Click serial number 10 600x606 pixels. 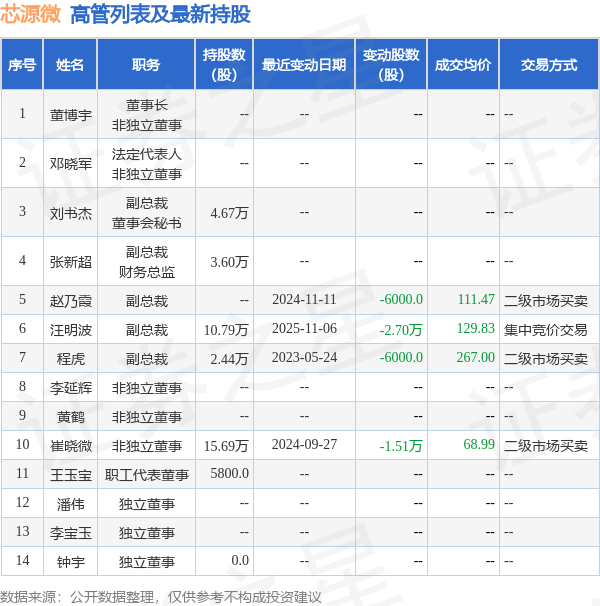[22, 444]
